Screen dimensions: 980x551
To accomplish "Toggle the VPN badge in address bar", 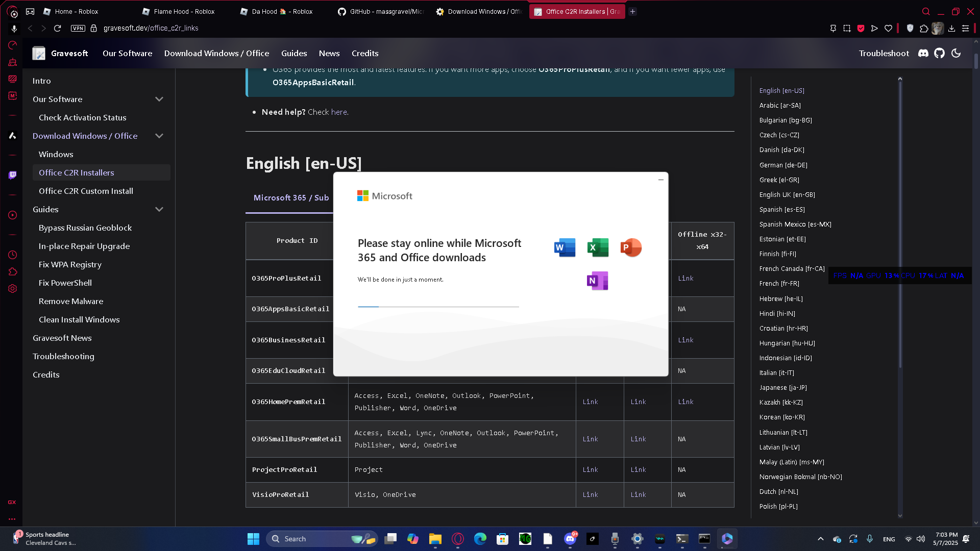I will click(x=78, y=28).
